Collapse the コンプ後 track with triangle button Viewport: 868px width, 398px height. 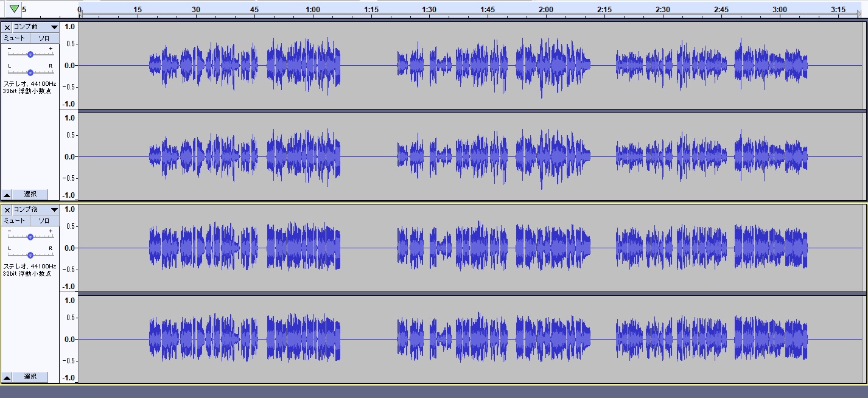pos(7,377)
